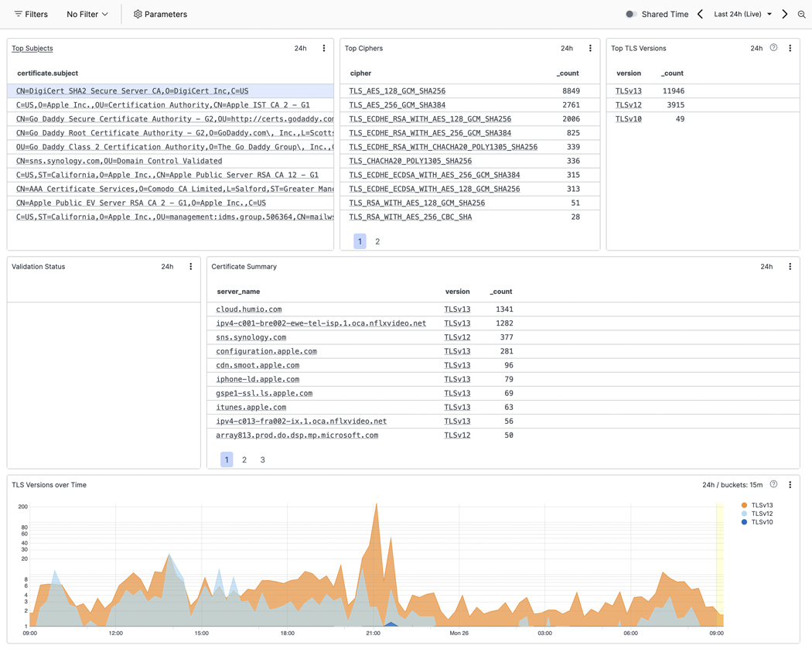Toggle the TLSv13 series in chart legend
The width and height of the screenshot is (812, 649).
[x=757, y=505]
